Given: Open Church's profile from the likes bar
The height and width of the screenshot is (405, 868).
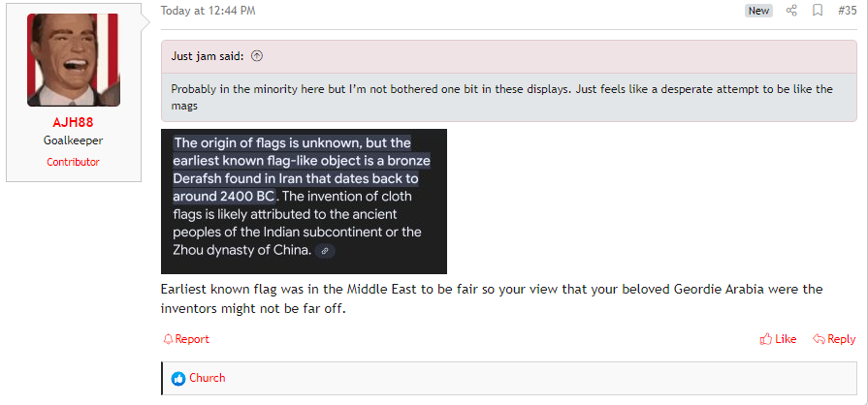Looking at the screenshot, I should coord(207,378).
